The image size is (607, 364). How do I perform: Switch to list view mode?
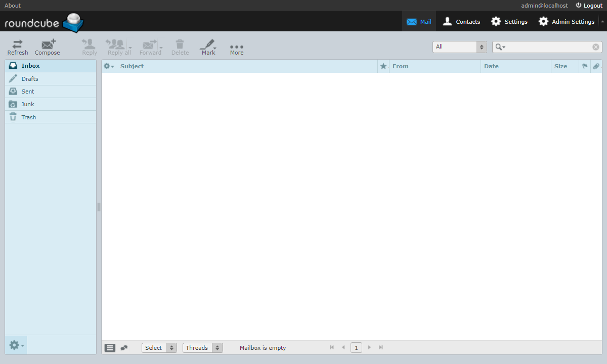[110, 348]
